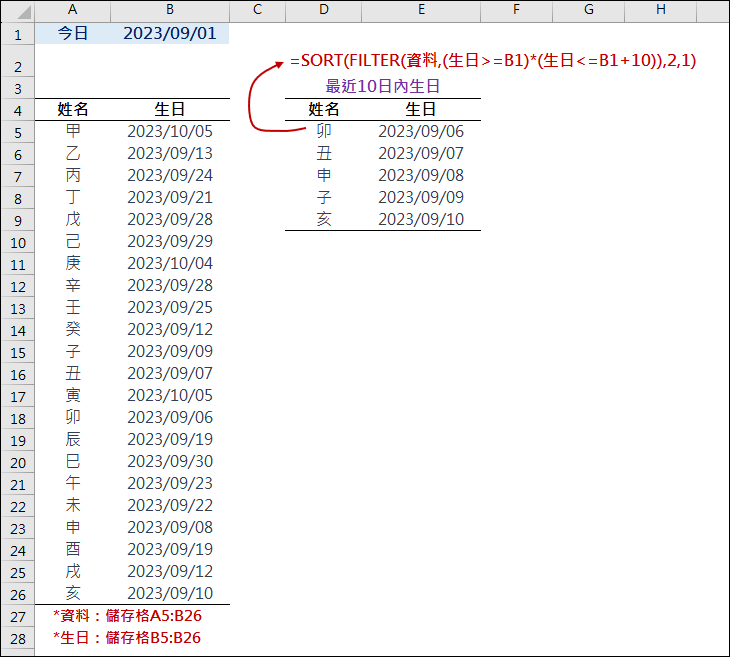730x657 pixels.
Task: Select column E header
Action: click(x=421, y=10)
